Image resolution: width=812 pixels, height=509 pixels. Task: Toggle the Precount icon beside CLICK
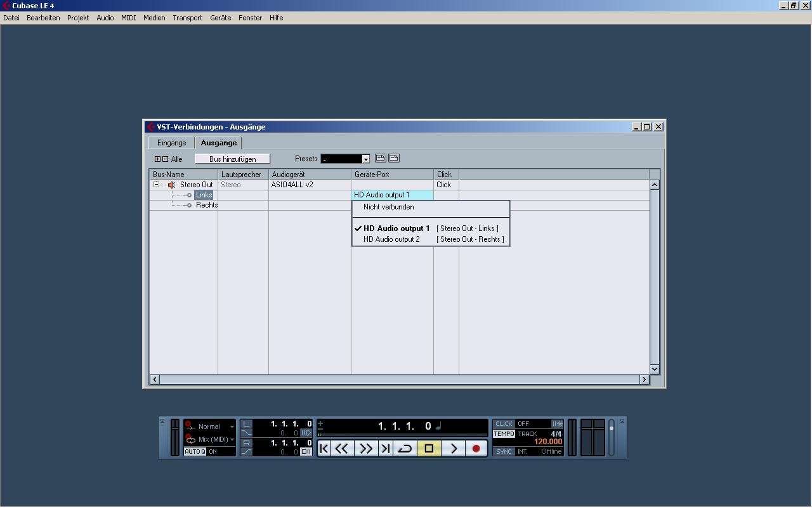(557, 424)
